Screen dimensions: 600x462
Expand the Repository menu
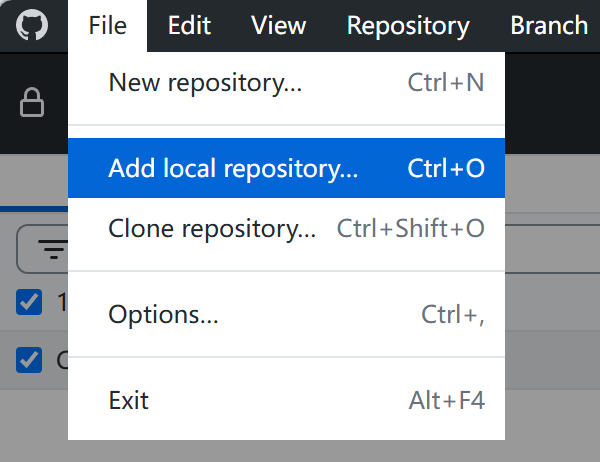408,26
